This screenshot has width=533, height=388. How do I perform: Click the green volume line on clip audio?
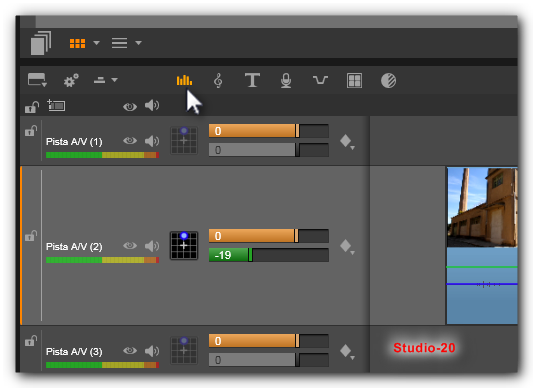click(x=482, y=267)
